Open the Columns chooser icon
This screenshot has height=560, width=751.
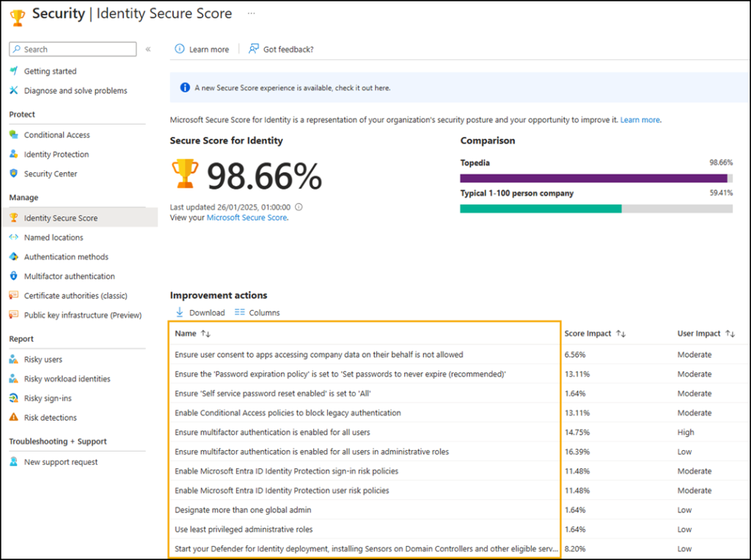[x=238, y=312]
